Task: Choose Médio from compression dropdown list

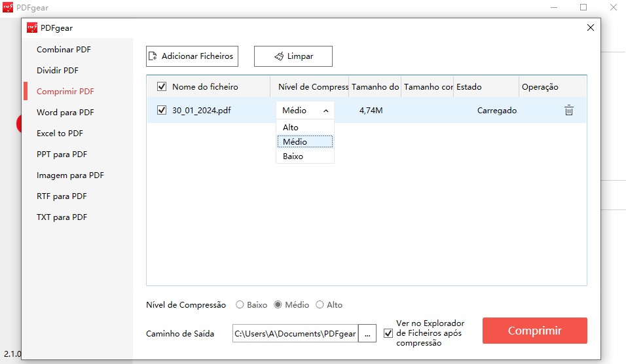Action: click(x=305, y=141)
